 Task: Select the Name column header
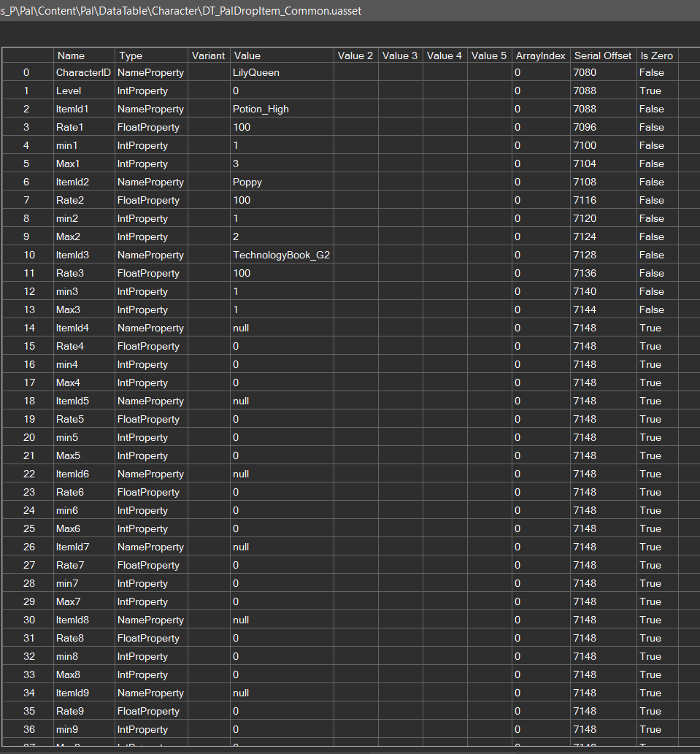pos(84,55)
